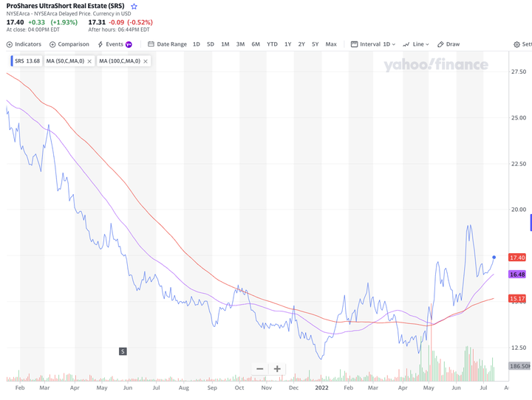This screenshot has width=532, height=400.
Task: Select the 5Y date range
Action: (x=316, y=44)
